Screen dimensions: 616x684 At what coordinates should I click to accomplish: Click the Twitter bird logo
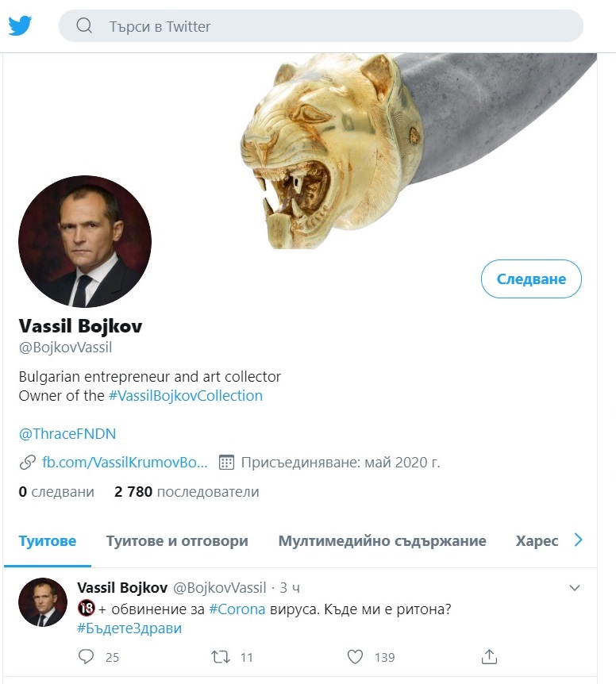[x=20, y=25]
